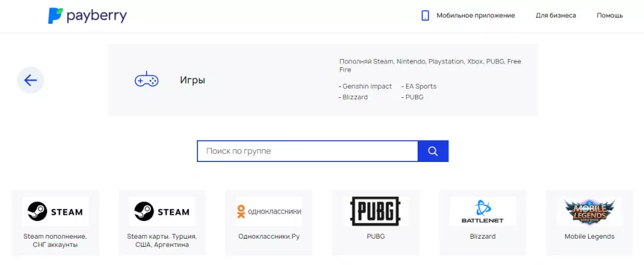Click the back arrow button

(x=30, y=80)
